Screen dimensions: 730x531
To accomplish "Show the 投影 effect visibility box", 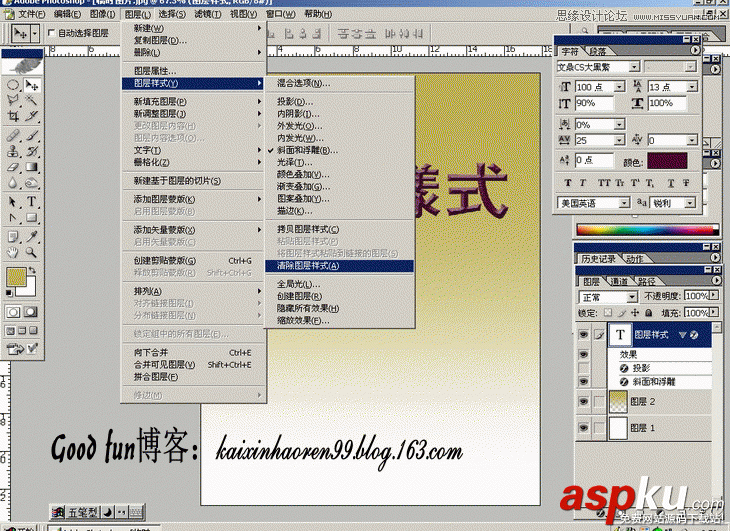I will point(583,368).
